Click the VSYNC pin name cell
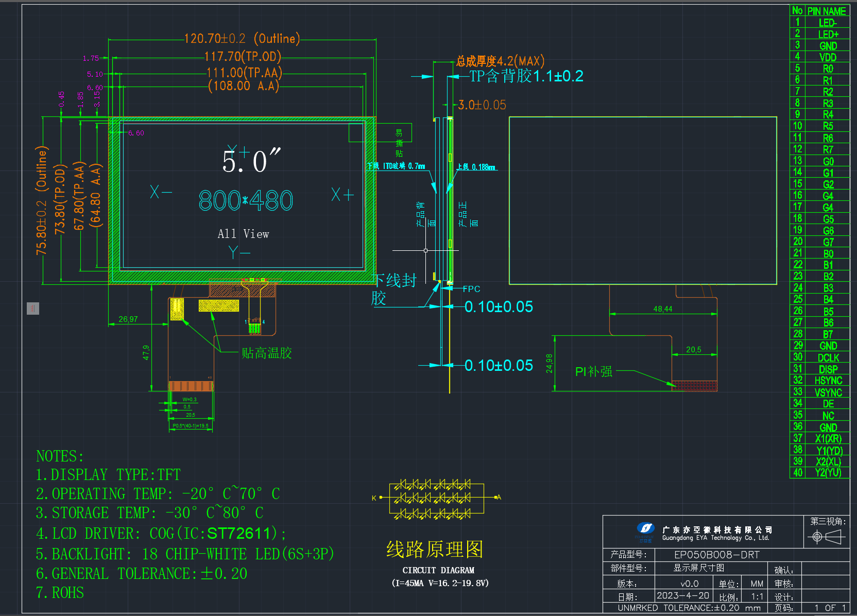 point(828,392)
